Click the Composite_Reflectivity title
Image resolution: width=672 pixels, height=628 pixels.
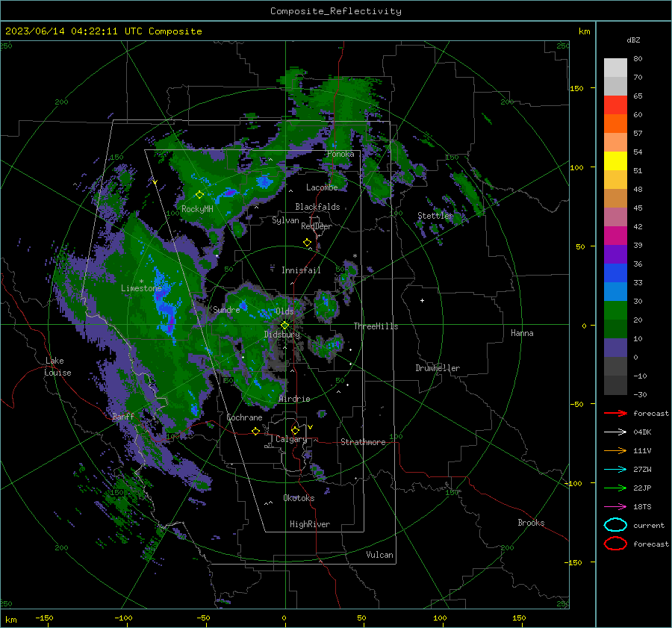[336, 11]
